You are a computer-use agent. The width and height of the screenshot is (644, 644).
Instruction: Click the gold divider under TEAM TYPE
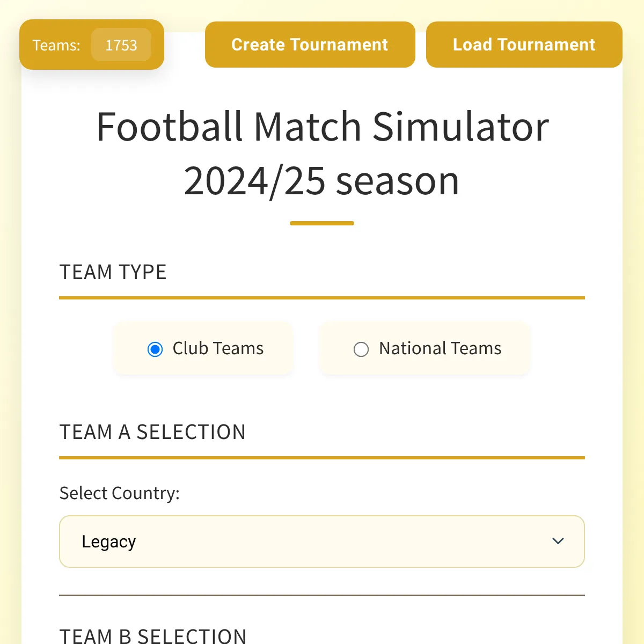pos(322,297)
